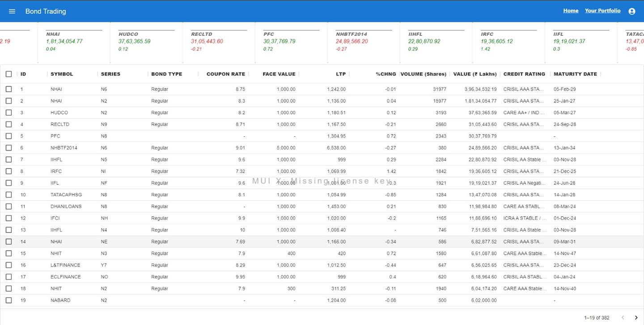This screenshot has height=325, width=644.
Task: Open the Home link
Action: coord(571,11)
